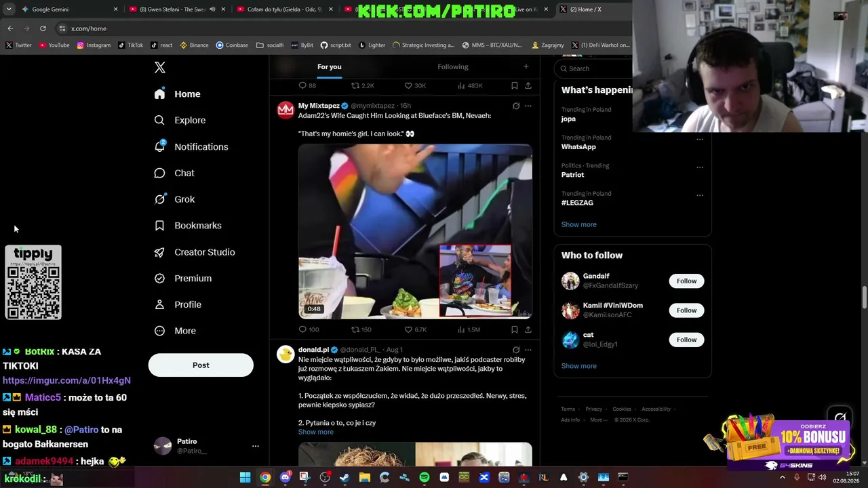Show more trending topics
Image resolution: width=868 pixels, height=488 pixels.
coord(578,224)
